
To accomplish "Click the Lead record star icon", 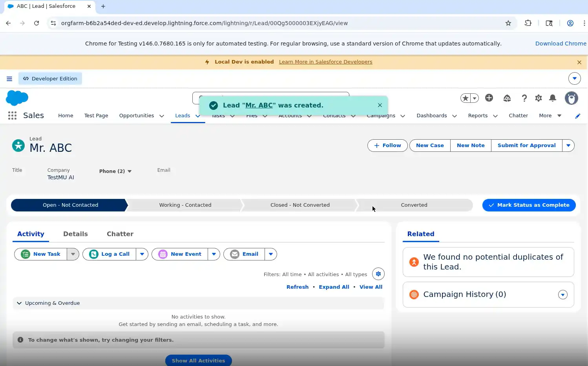I will [x=18, y=146].
